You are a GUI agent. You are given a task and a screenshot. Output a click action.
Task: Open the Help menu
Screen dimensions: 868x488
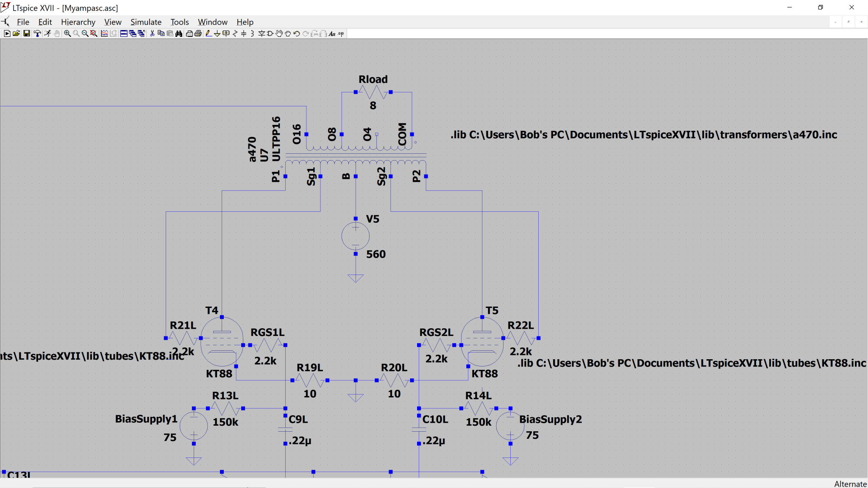(x=245, y=22)
